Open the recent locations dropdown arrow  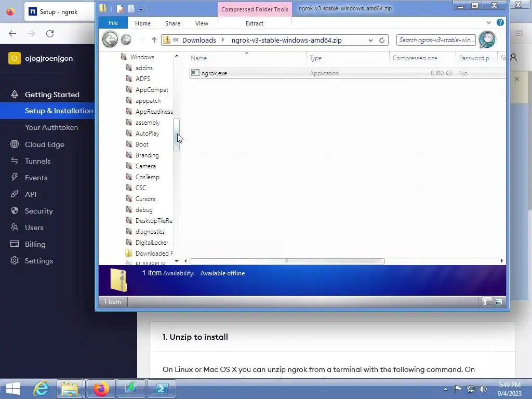tap(142, 40)
